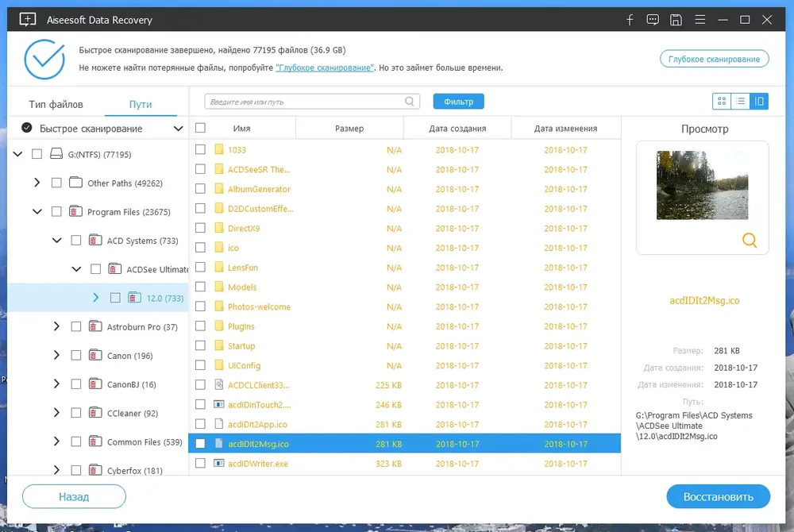
Task: Click the save scan floppy icon
Action: pyautogui.click(x=676, y=20)
